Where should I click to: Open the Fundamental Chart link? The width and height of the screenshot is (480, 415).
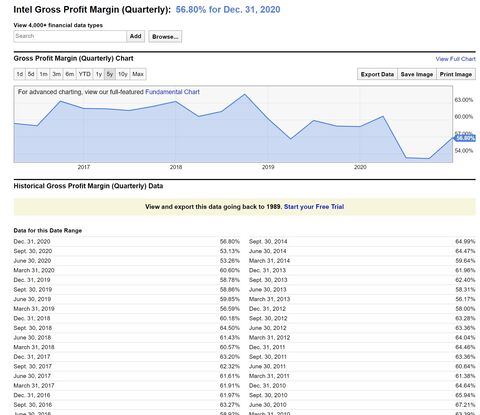pyautogui.click(x=172, y=92)
